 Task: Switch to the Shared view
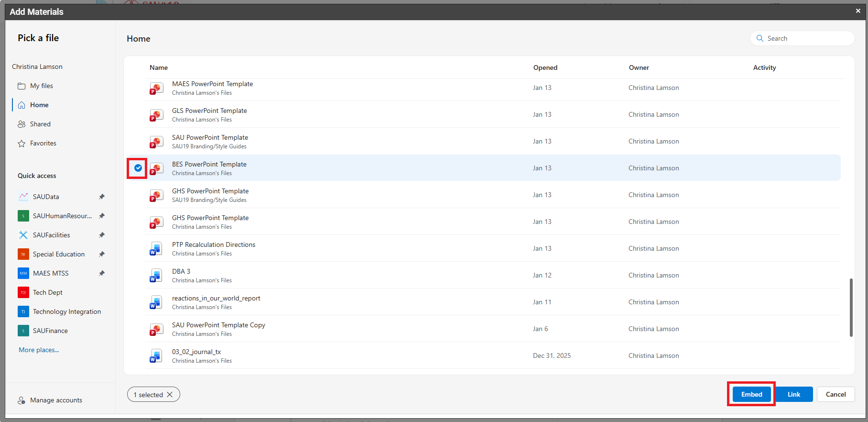[40, 124]
